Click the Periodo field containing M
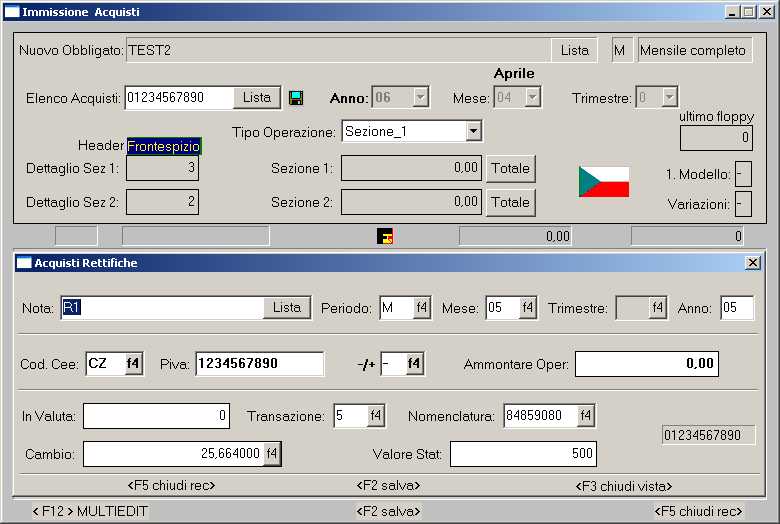The width and height of the screenshot is (780, 524). [x=397, y=308]
